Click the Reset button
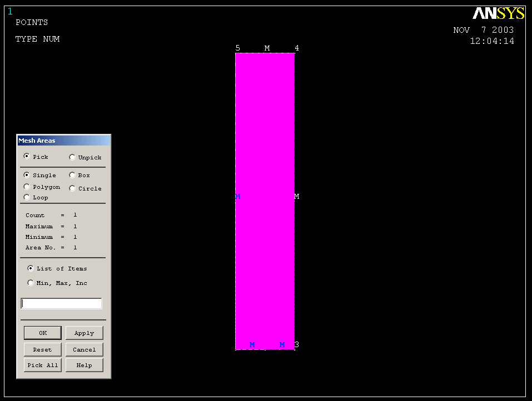The width and height of the screenshot is (532, 401). pos(43,349)
